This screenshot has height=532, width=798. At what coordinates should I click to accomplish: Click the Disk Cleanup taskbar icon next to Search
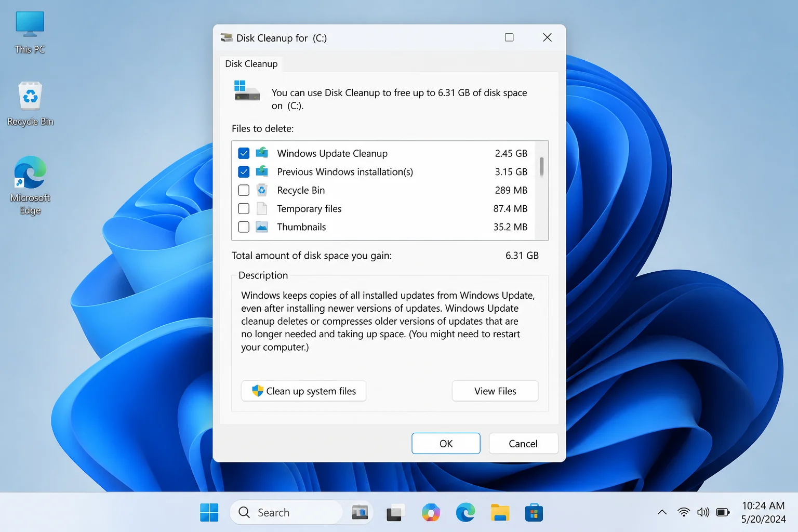coord(360,513)
